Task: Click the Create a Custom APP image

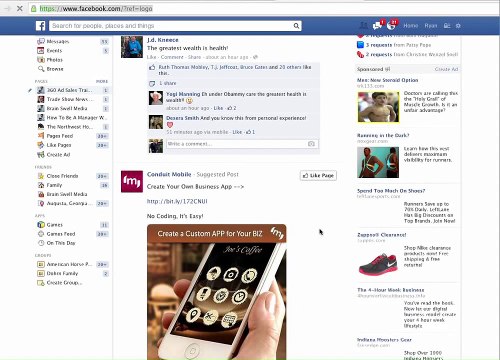Action: (x=217, y=292)
